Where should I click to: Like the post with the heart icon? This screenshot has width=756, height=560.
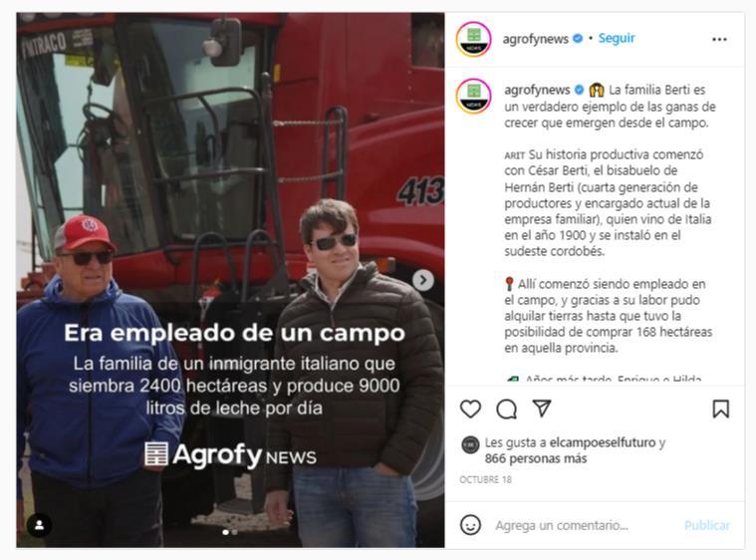(470, 409)
